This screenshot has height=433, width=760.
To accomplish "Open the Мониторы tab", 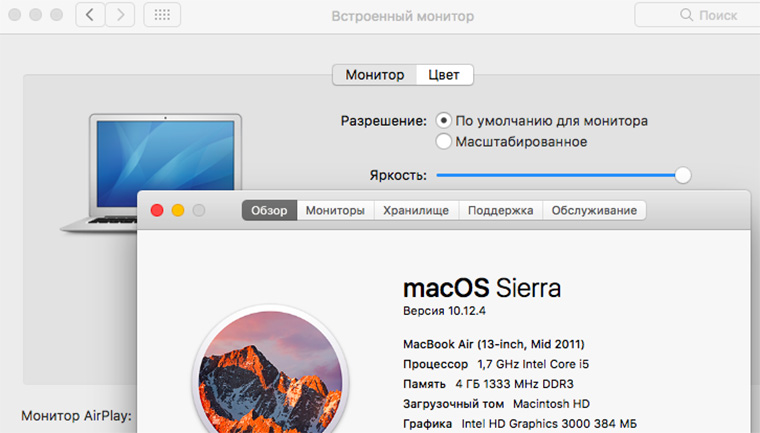I will [335, 210].
